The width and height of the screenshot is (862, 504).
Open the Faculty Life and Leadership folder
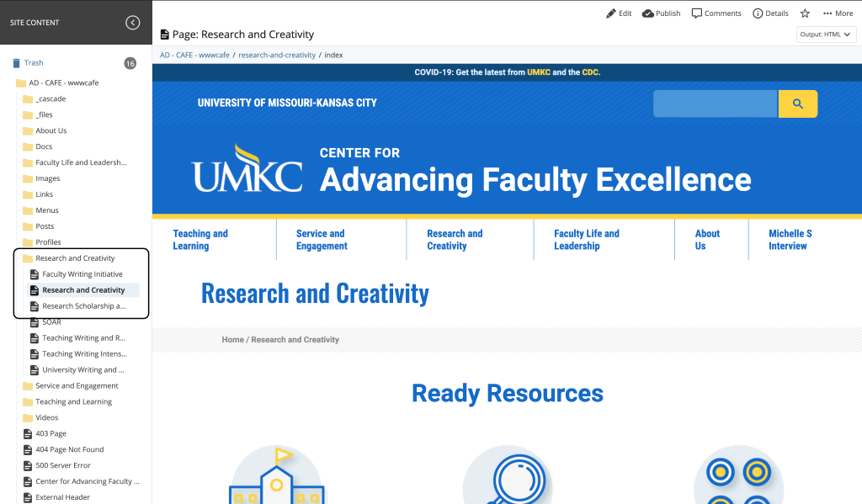(x=75, y=162)
